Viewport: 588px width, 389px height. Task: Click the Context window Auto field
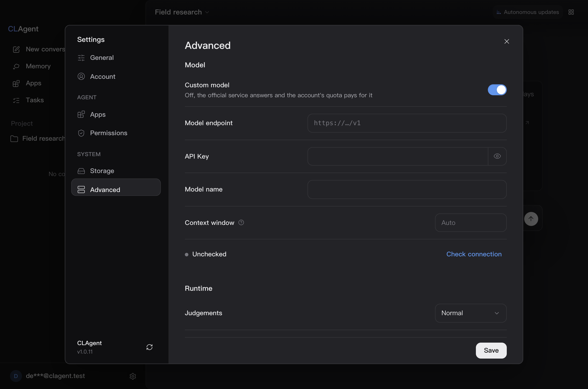point(471,223)
